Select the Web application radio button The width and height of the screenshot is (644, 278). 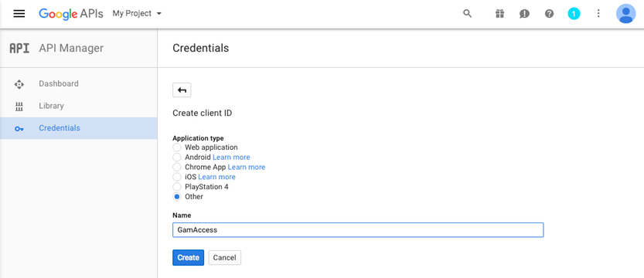(176, 147)
